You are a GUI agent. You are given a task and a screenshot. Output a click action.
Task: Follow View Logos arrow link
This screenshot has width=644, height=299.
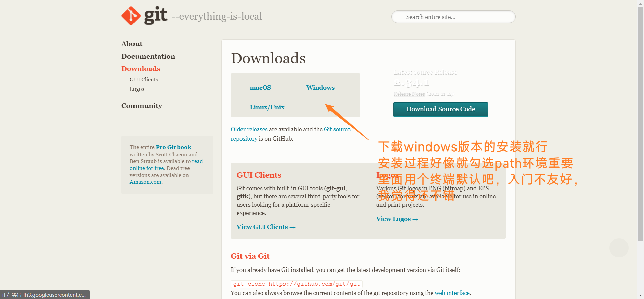[397, 219]
